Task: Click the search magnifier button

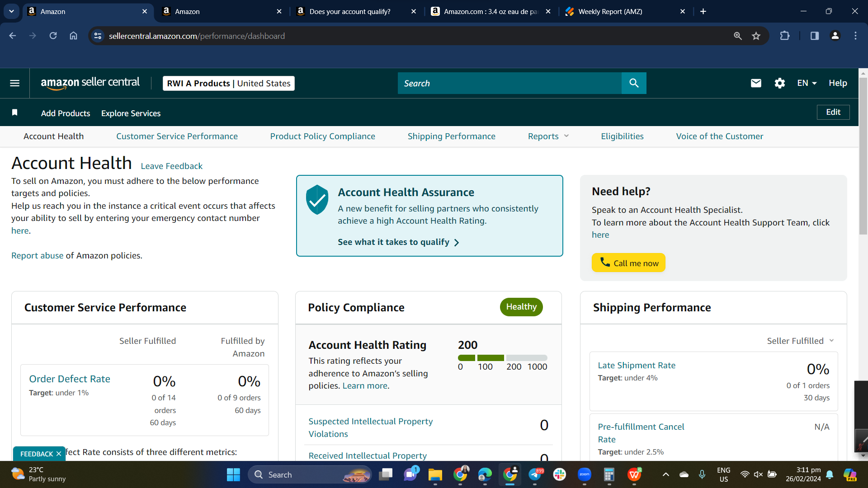Action: [x=634, y=83]
